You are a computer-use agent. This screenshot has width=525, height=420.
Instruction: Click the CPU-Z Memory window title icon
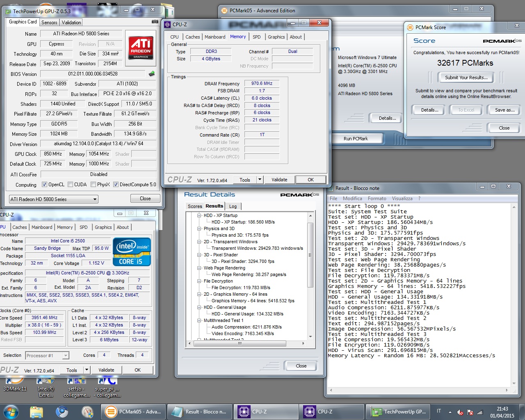point(167,25)
